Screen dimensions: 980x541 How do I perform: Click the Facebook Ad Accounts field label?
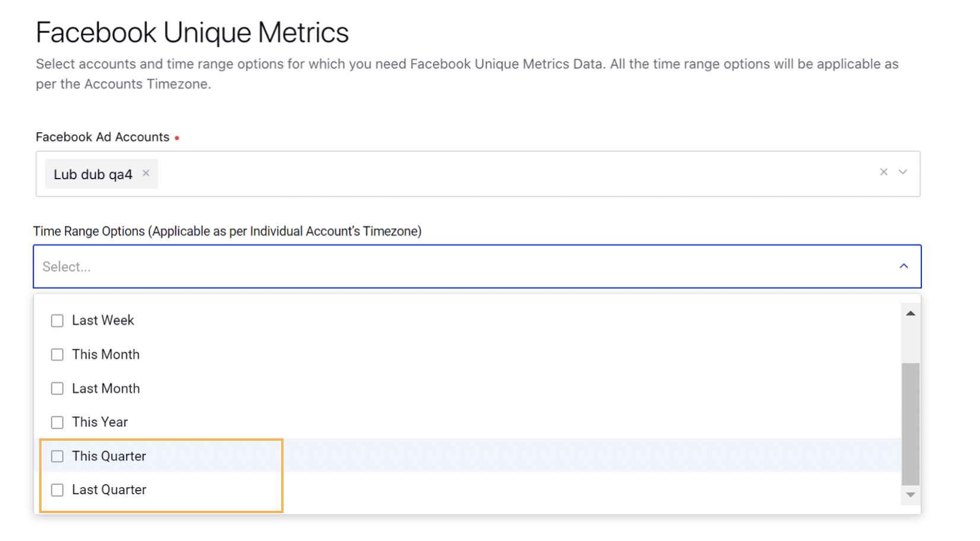(x=103, y=137)
